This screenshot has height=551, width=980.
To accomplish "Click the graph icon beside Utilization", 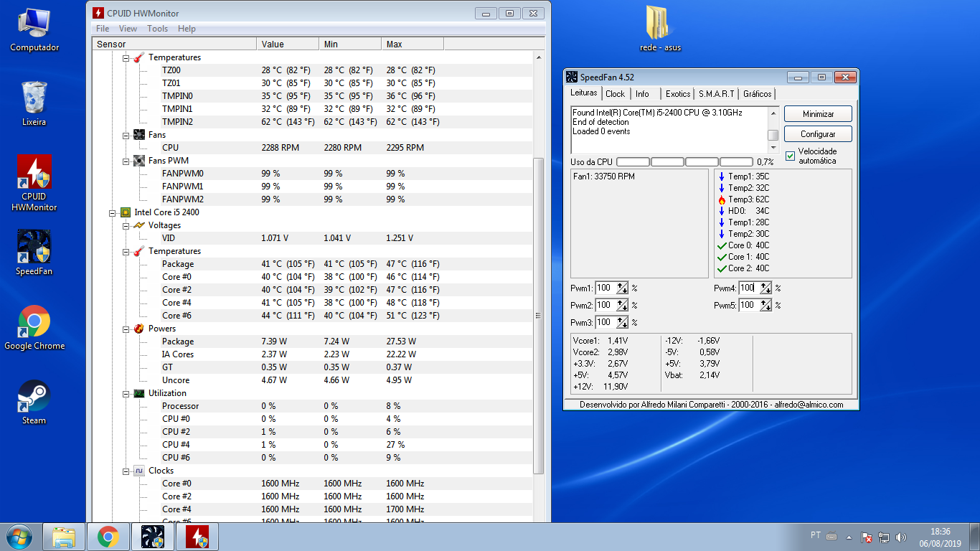I will click(139, 393).
